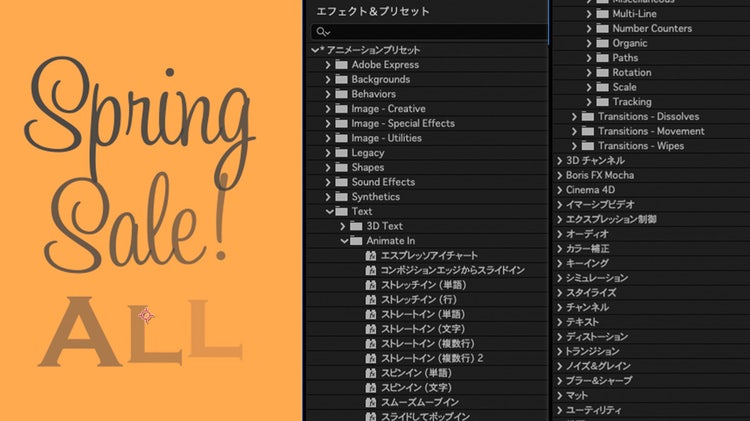Click preset icon for ストレッチイン (単語)
This screenshot has width=750, height=421.
tap(371, 285)
